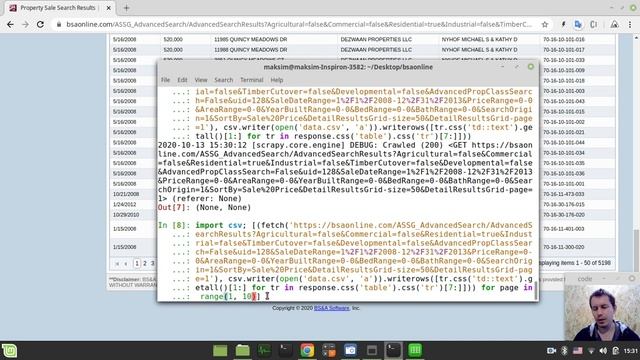The width and height of the screenshot is (640, 360).
Task: Open volume control in system tray
Action: pos(603,351)
